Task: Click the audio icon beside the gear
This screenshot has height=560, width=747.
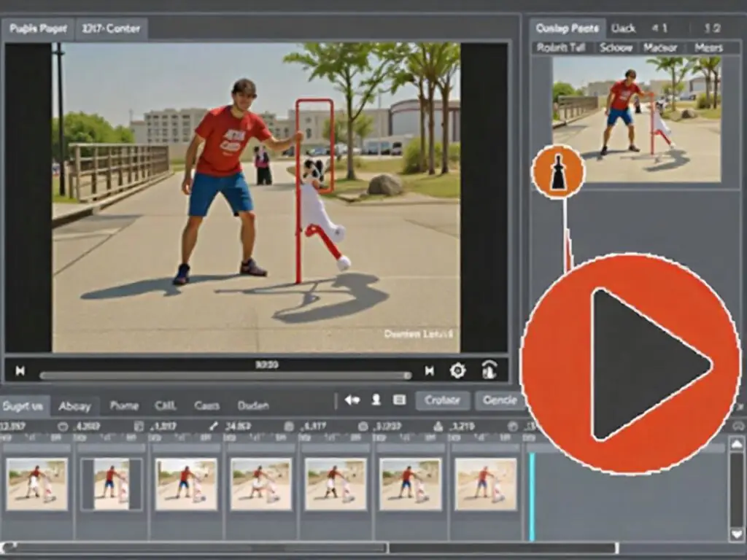Action: (489, 370)
